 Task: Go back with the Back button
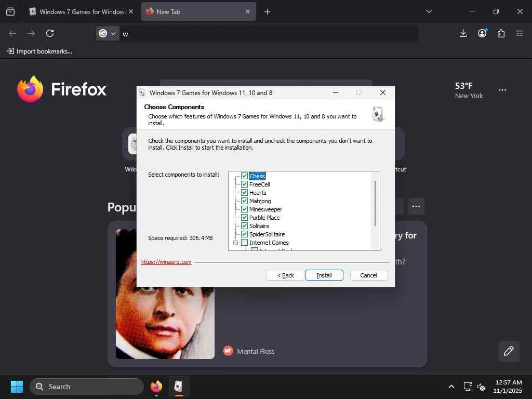285,275
